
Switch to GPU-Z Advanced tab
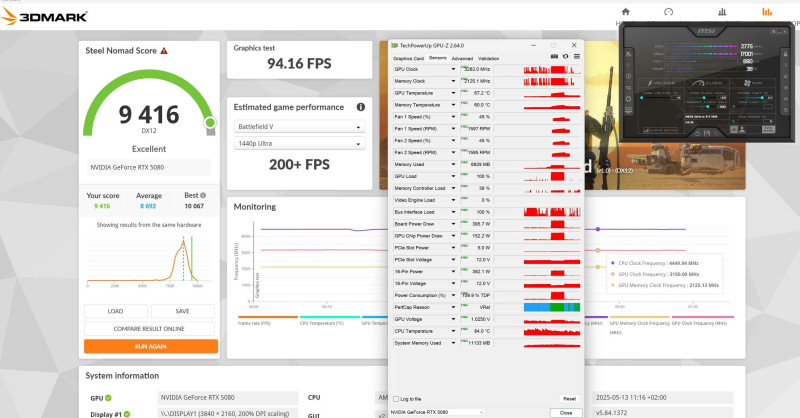tap(462, 59)
